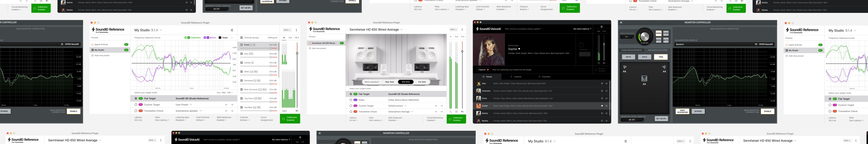Click the MONO button in Monitor Controller

click(658, 40)
